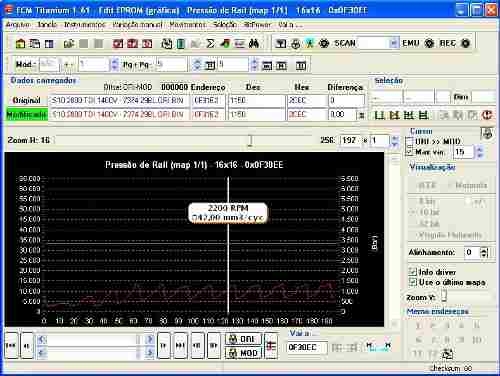Open the Vai a... menu
Screen dimensions: 500x376
(290, 25)
